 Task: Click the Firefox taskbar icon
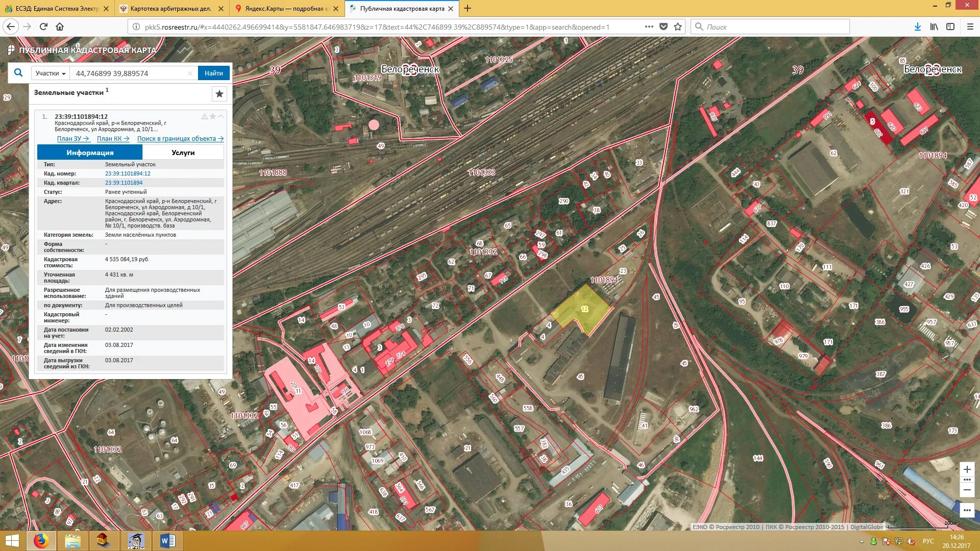(x=41, y=541)
